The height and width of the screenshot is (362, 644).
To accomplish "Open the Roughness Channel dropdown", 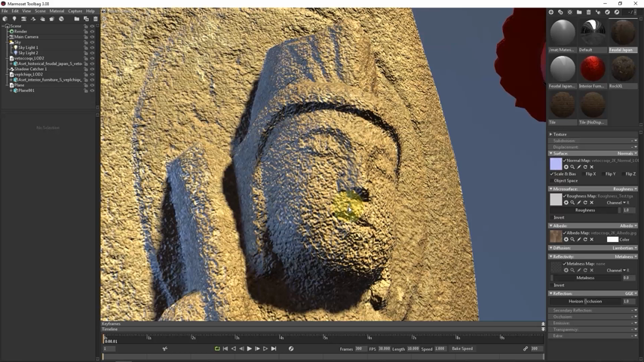I will click(x=618, y=203).
